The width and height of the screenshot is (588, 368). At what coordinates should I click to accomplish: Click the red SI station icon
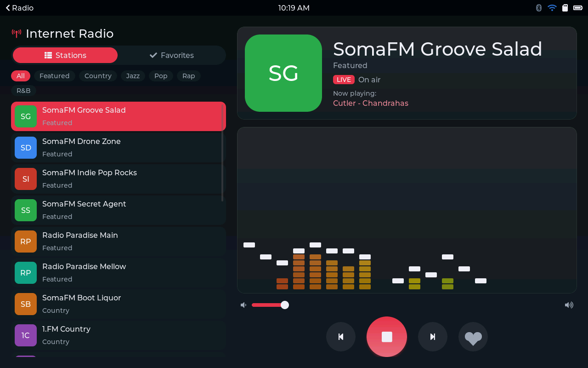coord(26,179)
